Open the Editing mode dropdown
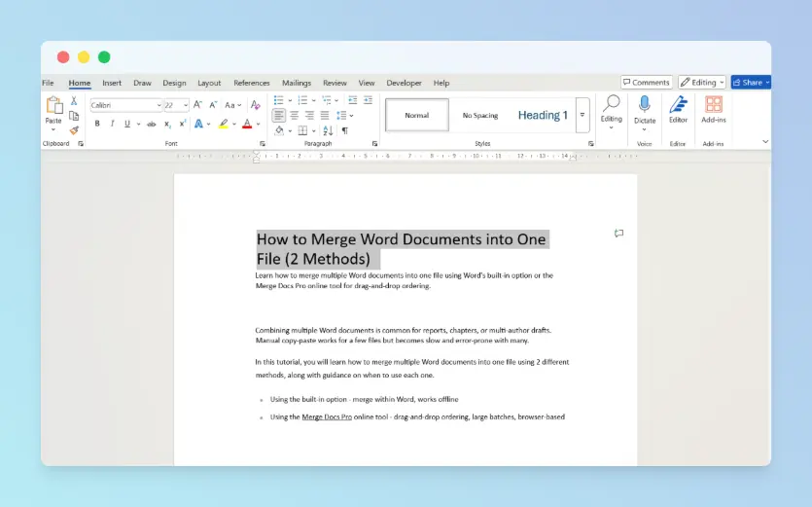Viewport: 812px width, 507px height. click(x=702, y=83)
